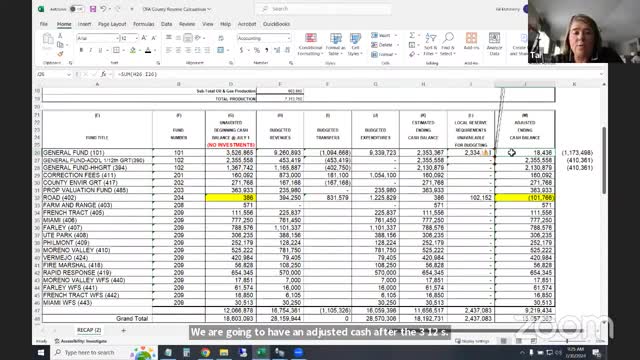Toggle Italic formatting
Viewport: 640px width, 360px height.
pos(91,50)
